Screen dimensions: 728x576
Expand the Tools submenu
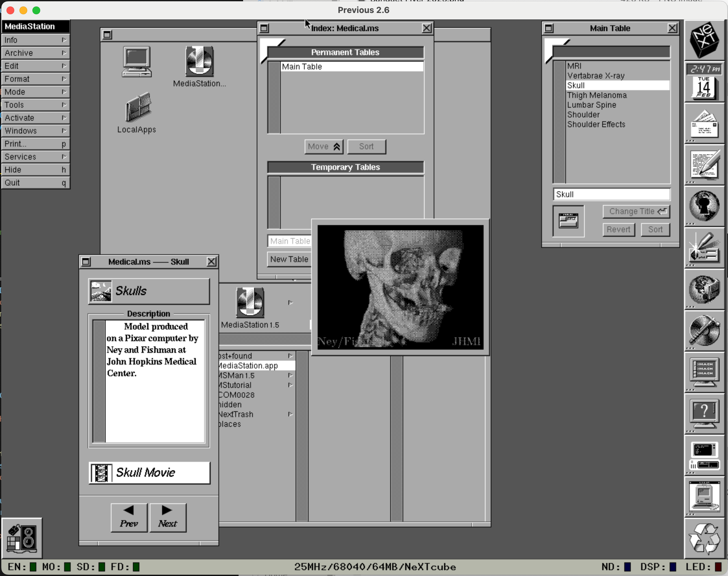[x=35, y=105]
